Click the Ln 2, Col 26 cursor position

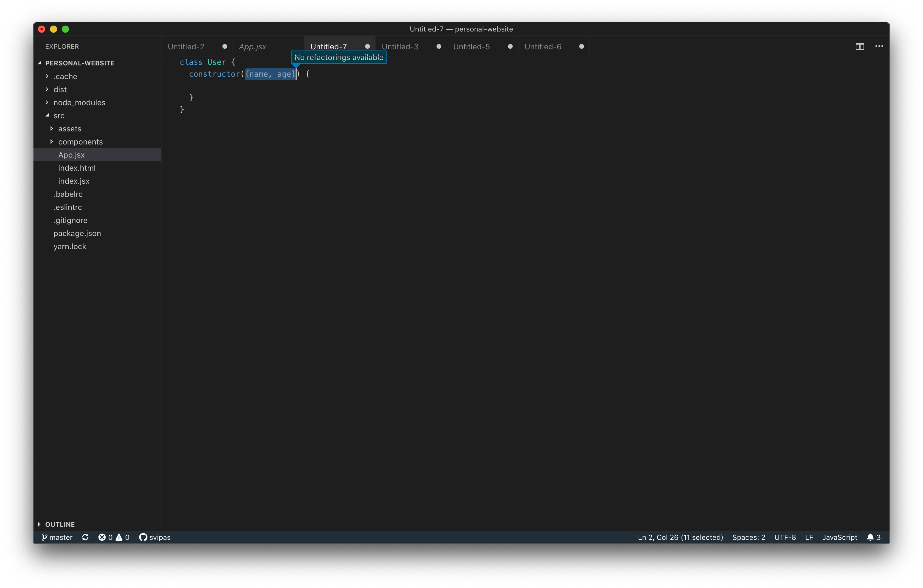click(680, 537)
